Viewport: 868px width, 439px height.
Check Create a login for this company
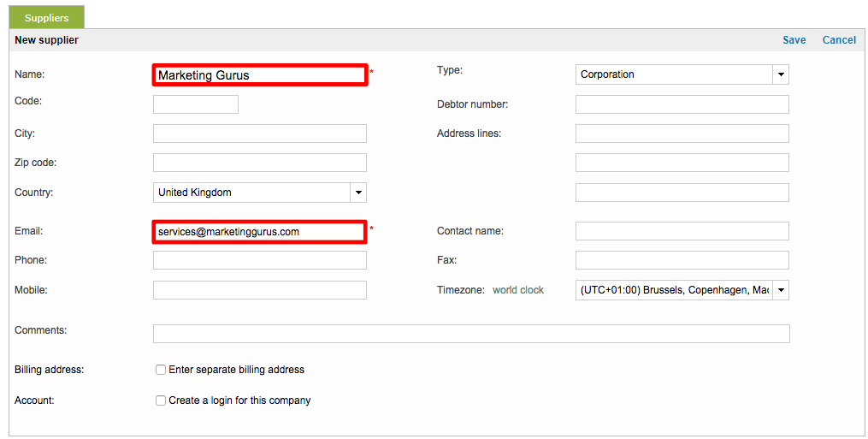[x=161, y=400]
